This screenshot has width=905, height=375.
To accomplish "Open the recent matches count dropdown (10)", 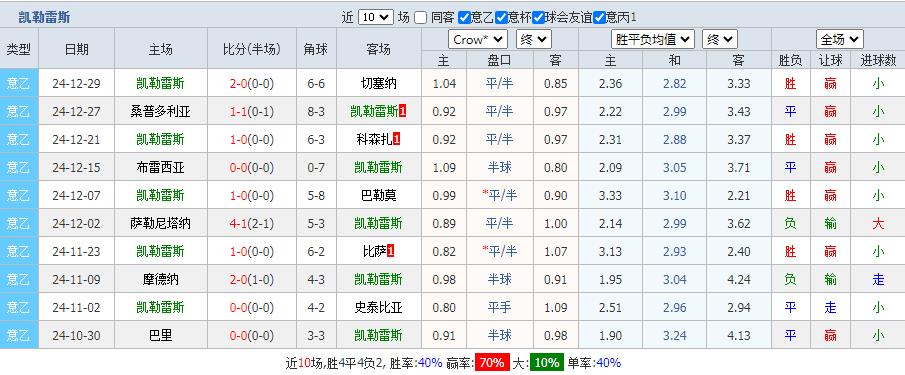I will 376,18.
